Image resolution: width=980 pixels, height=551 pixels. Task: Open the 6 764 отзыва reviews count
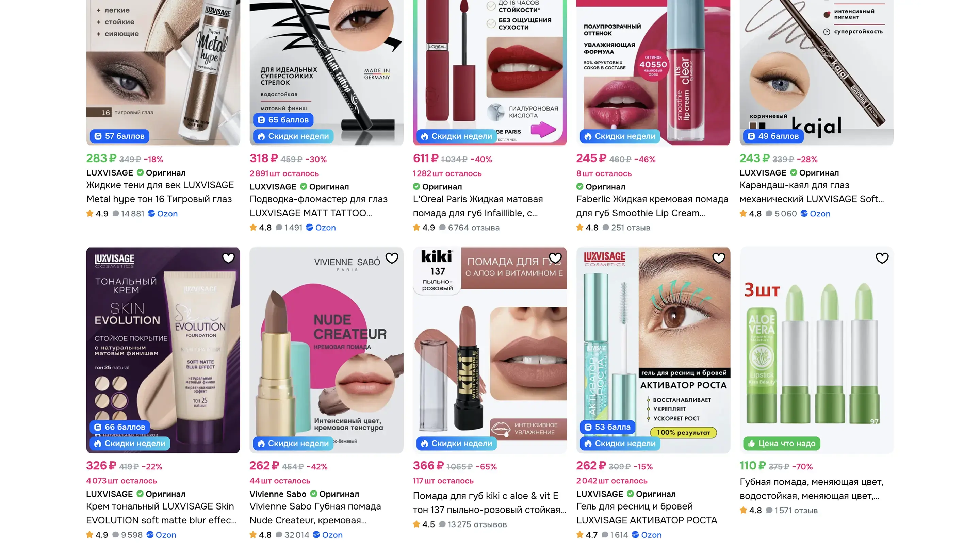474,228
